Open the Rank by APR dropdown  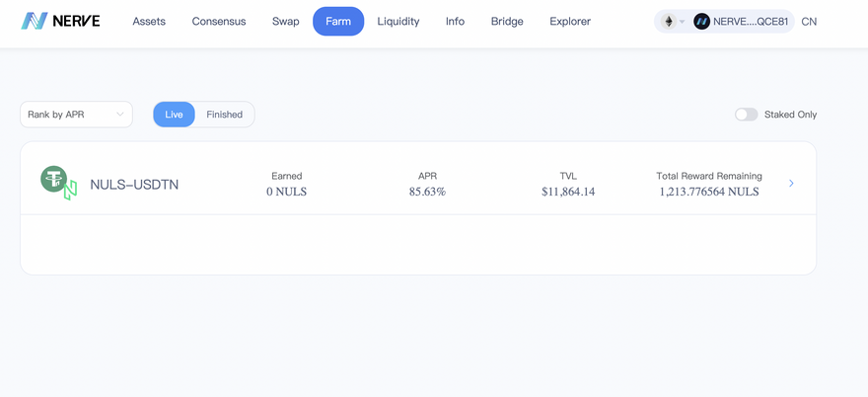(x=76, y=115)
